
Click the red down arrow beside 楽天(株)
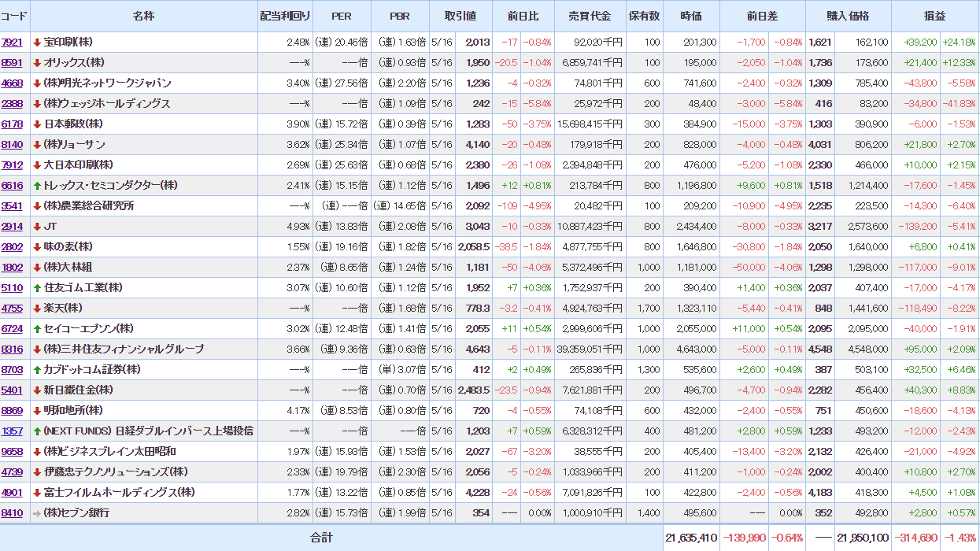pyautogui.click(x=37, y=308)
